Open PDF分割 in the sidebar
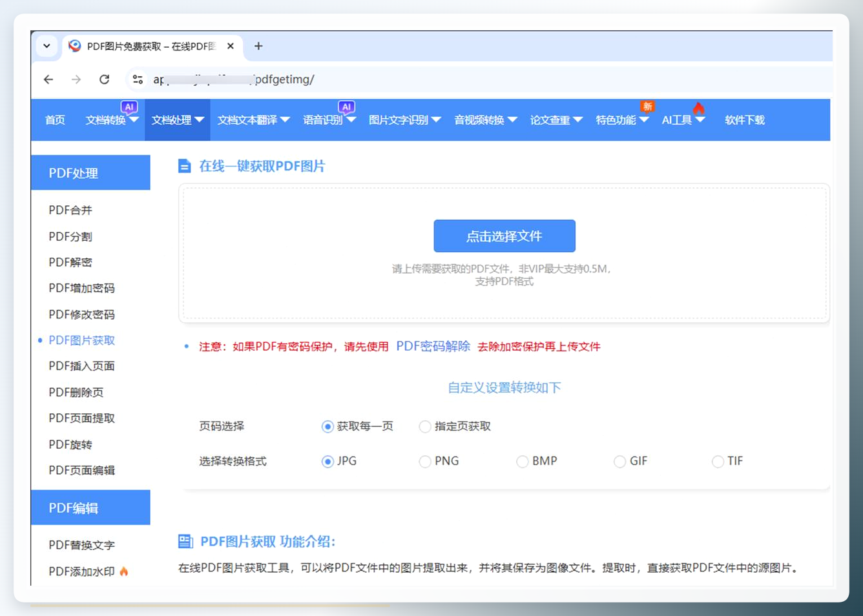 (70, 237)
